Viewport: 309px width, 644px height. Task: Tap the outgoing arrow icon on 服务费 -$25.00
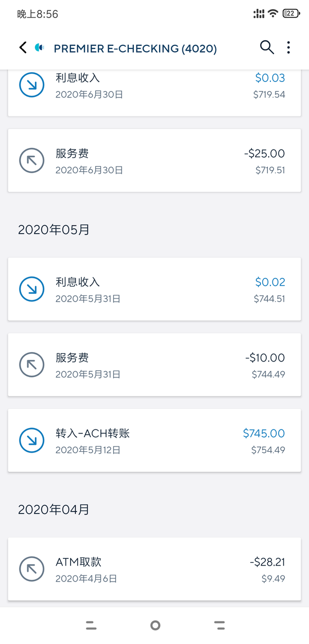click(x=31, y=160)
